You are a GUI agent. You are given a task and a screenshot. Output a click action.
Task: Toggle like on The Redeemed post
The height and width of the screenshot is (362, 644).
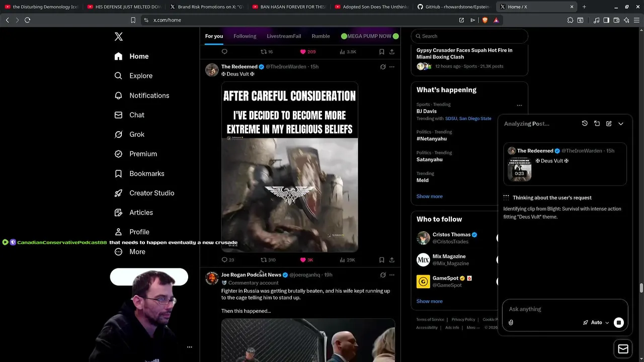point(306,260)
